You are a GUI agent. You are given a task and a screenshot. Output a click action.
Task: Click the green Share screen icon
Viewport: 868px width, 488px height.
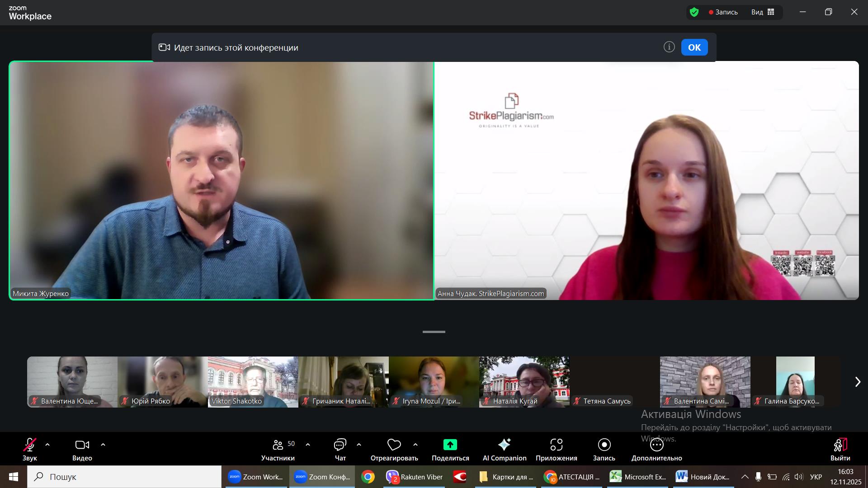pyautogui.click(x=450, y=445)
